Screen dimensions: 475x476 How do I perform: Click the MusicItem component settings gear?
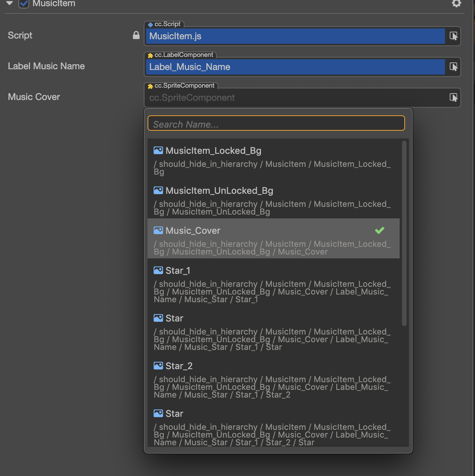pyautogui.click(x=456, y=3)
